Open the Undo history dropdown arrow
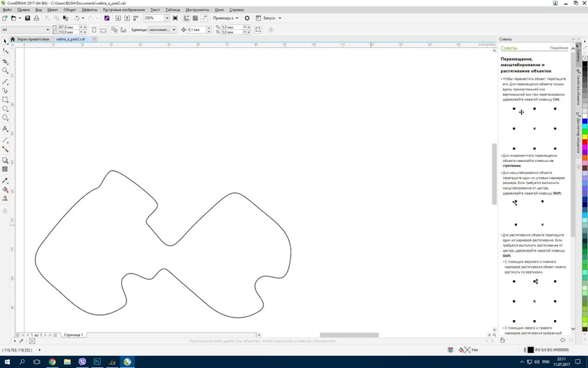Image resolution: width=588 pixels, height=368 pixels. [83, 18]
